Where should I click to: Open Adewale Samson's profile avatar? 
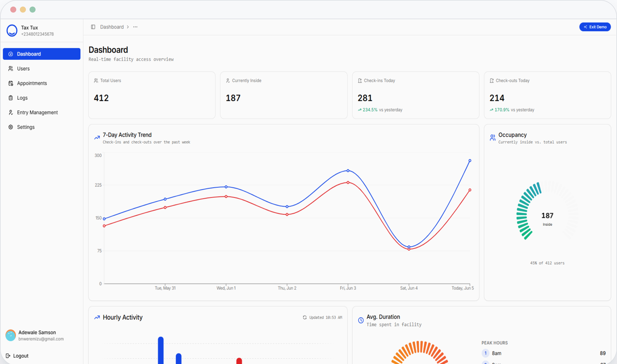(11, 336)
